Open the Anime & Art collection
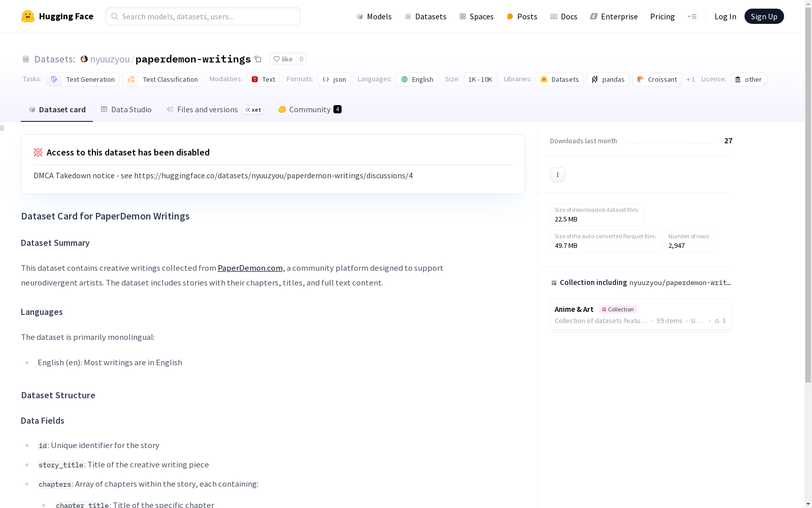Screen dimensions: 812x508 [641, 315]
